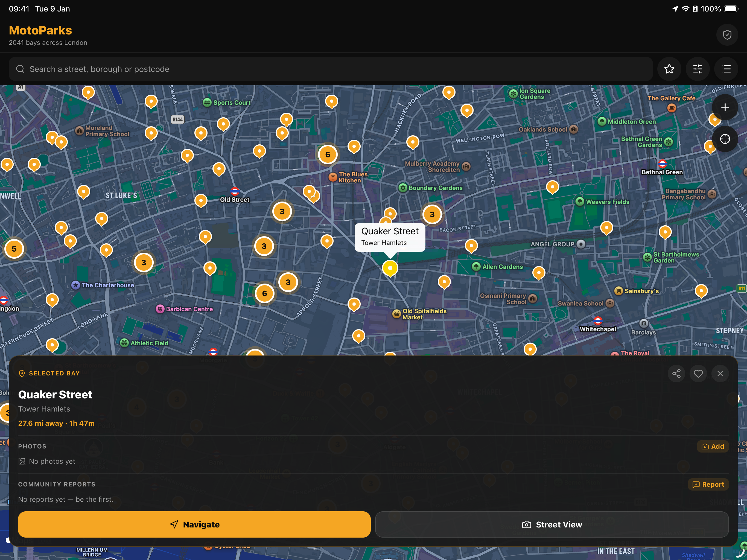Open the shield safety icon in header
The width and height of the screenshot is (747, 560).
point(727,34)
